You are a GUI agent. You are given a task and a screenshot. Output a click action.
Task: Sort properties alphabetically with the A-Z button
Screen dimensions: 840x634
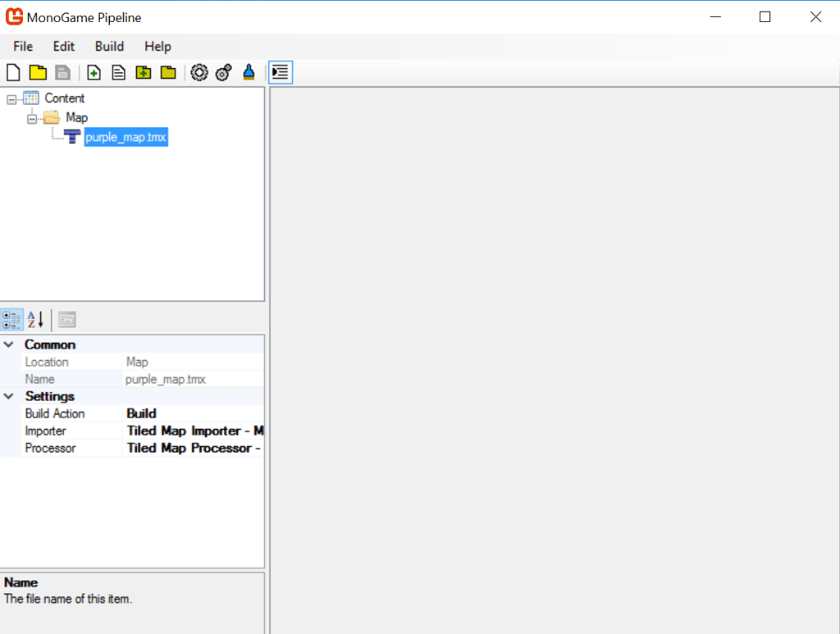[35, 320]
